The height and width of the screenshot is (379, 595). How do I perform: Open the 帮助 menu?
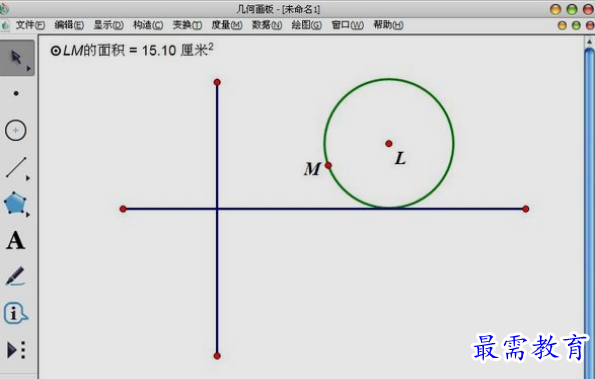tap(388, 25)
